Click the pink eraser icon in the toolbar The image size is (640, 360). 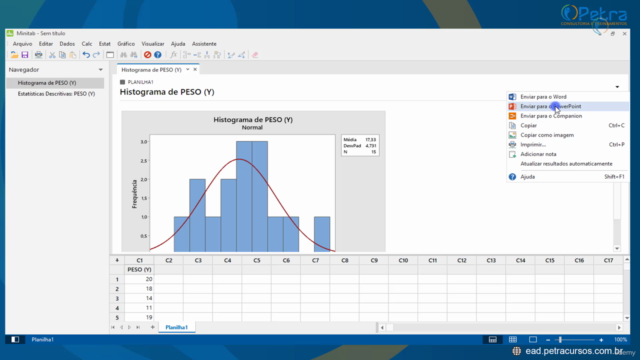pyautogui.click(x=255, y=55)
